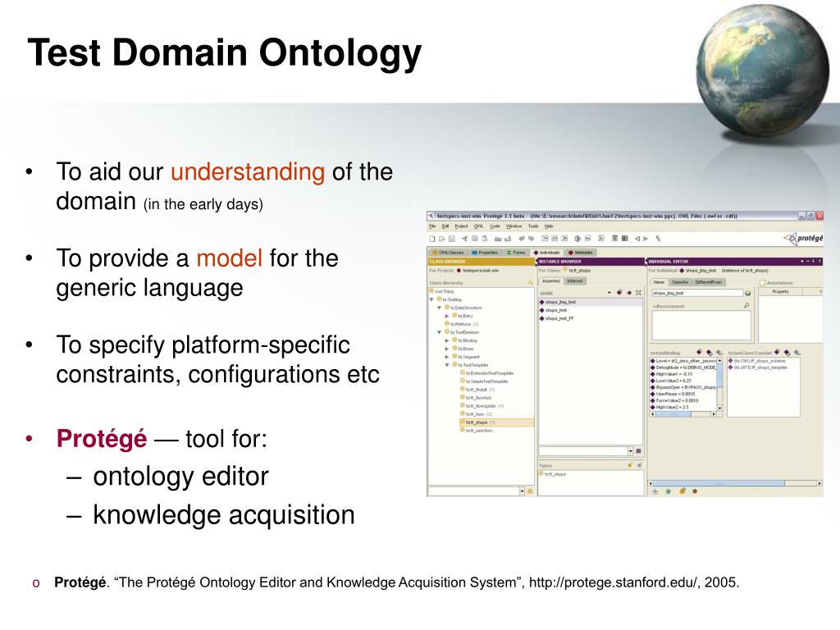840x630 pixels.
Task: Collapse the ts:TestTemplate tree node
Action: pos(447,365)
